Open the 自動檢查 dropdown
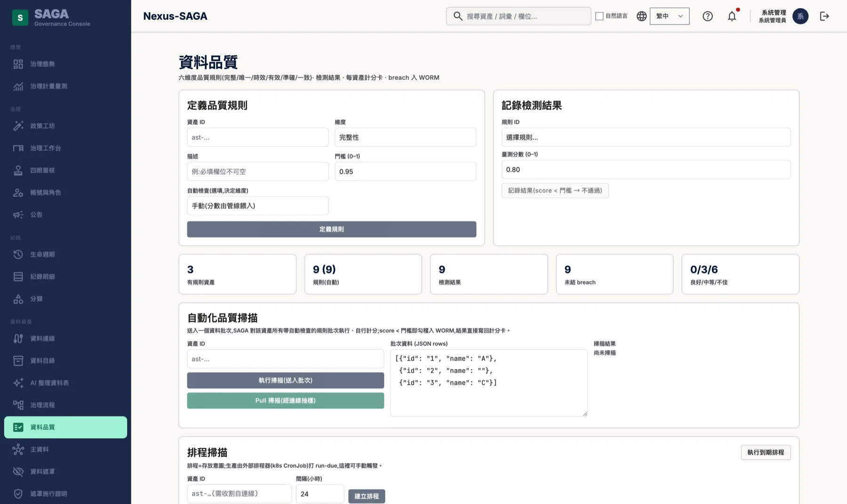The width and height of the screenshot is (847, 504). pyautogui.click(x=257, y=206)
